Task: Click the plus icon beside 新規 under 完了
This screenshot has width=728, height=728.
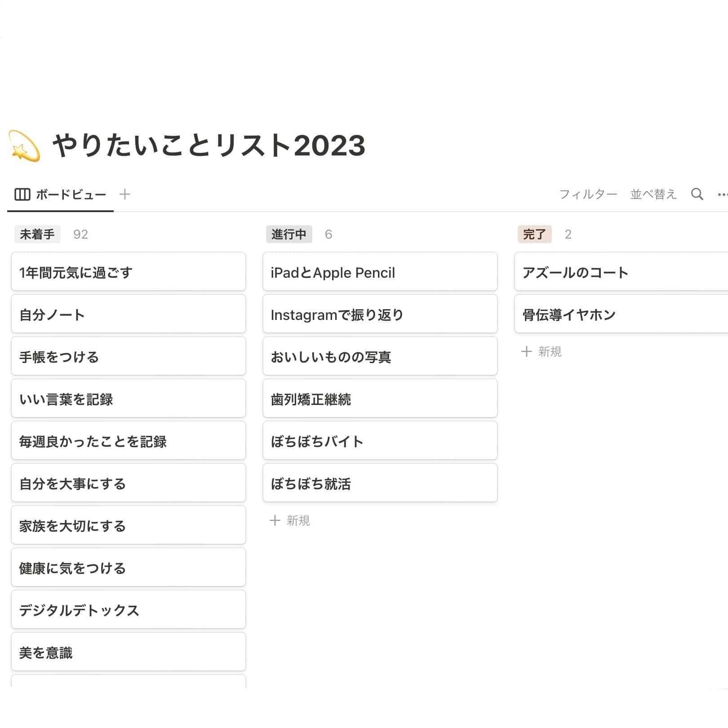Action: [x=526, y=351]
